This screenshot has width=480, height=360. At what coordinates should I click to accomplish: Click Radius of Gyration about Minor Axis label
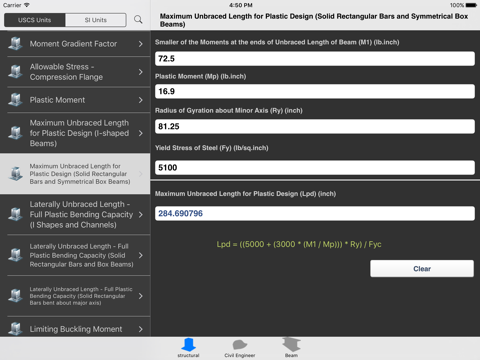click(x=229, y=110)
